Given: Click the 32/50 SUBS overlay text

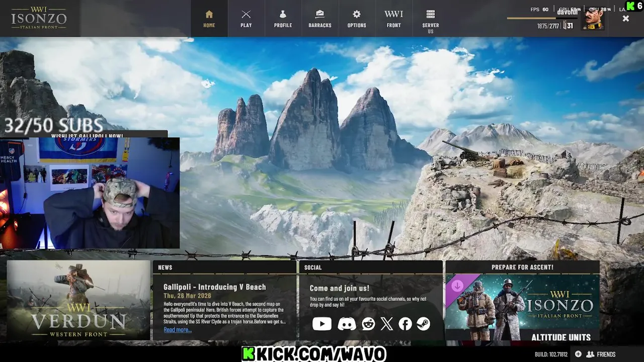Looking at the screenshot, I should coord(53,125).
